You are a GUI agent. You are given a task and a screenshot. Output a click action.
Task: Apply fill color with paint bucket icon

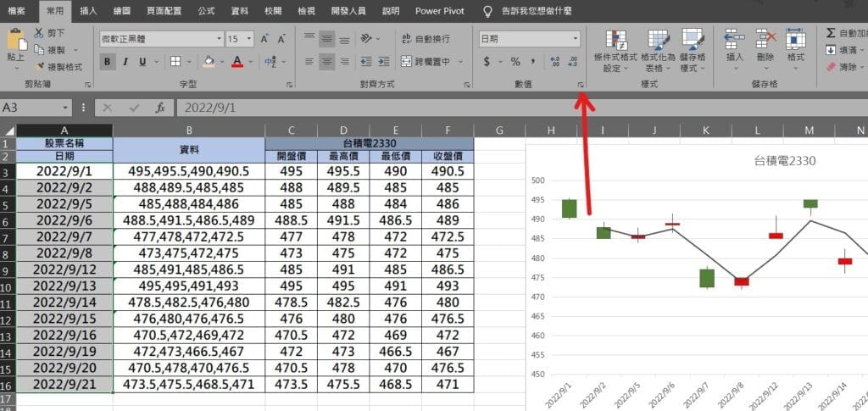point(209,61)
